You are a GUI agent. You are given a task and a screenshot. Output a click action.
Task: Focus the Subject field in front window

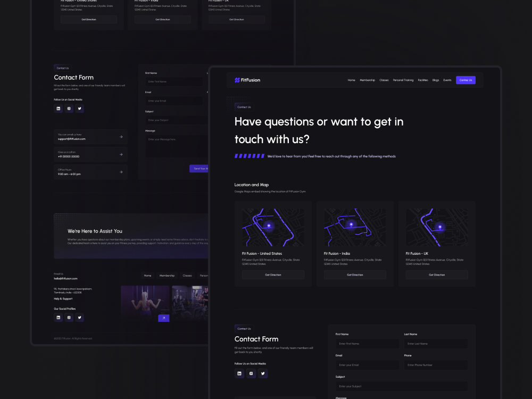[x=401, y=386]
